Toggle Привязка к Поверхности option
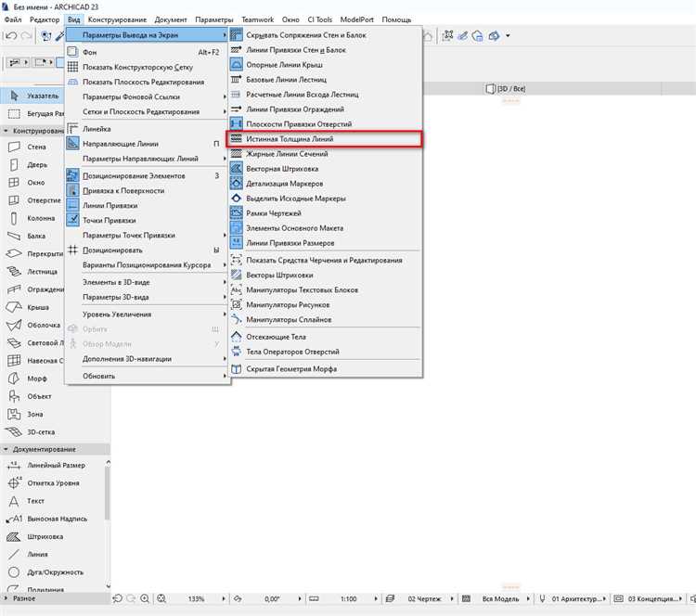696x616 pixels. 147,190
